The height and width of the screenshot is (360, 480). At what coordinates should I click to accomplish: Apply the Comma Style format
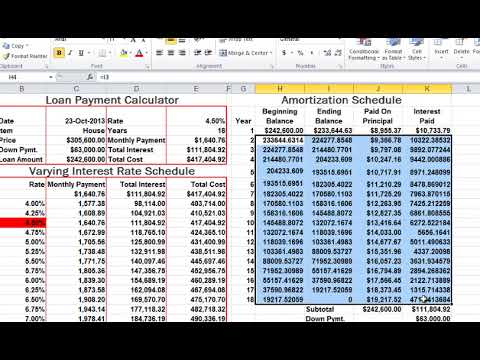point(312,53)
